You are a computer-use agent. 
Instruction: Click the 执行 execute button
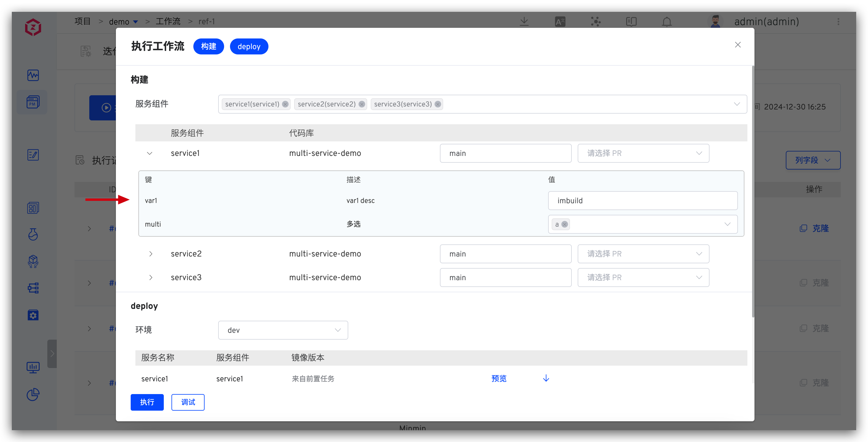(147, 402)
